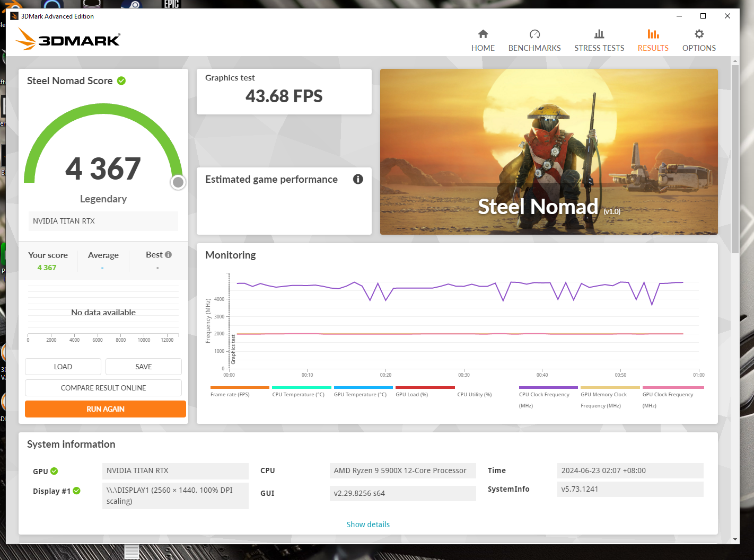
Task: Click the Display #1 green check icon
Action: (77, 491)
